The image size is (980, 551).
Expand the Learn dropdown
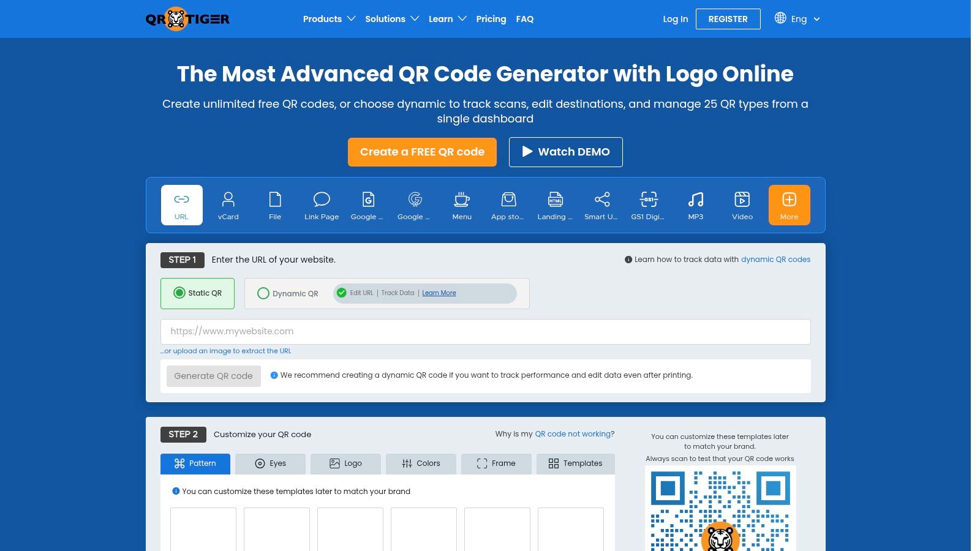point(447,19)
